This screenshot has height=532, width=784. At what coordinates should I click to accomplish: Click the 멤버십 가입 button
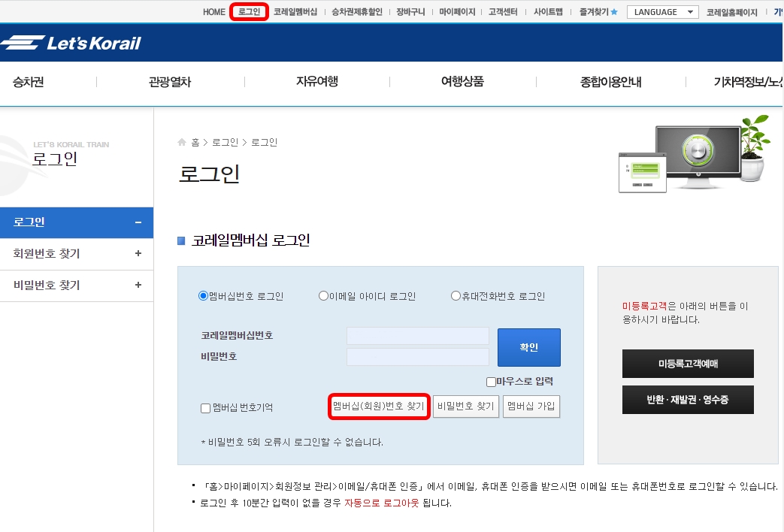point(531,406)
